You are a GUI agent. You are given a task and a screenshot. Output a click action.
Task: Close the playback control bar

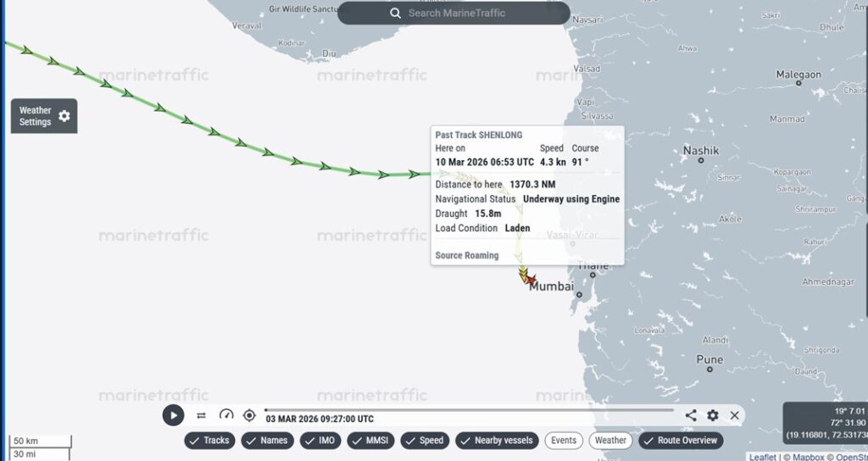tap(735, 415)
